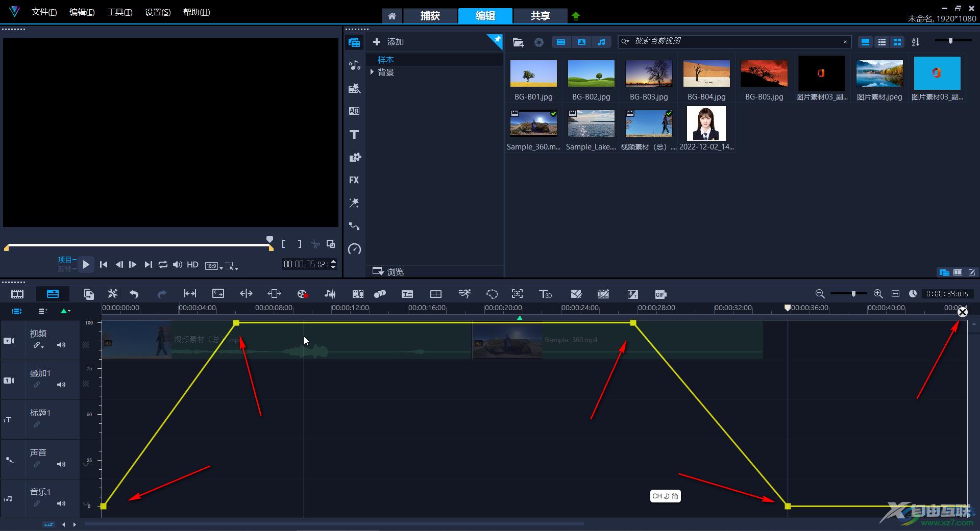Open the 设置 menu
980x531 pixels.
[x=158, y=12]
